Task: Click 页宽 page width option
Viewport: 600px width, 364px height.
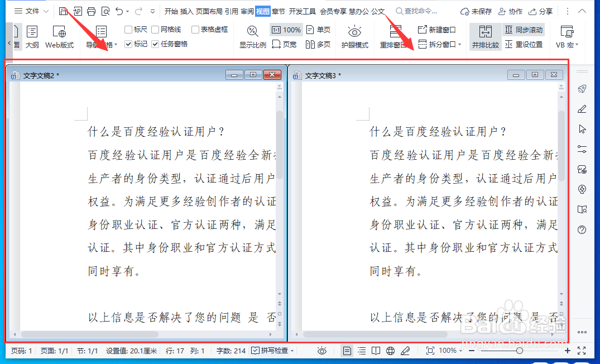Action: (x=284, y=45)
